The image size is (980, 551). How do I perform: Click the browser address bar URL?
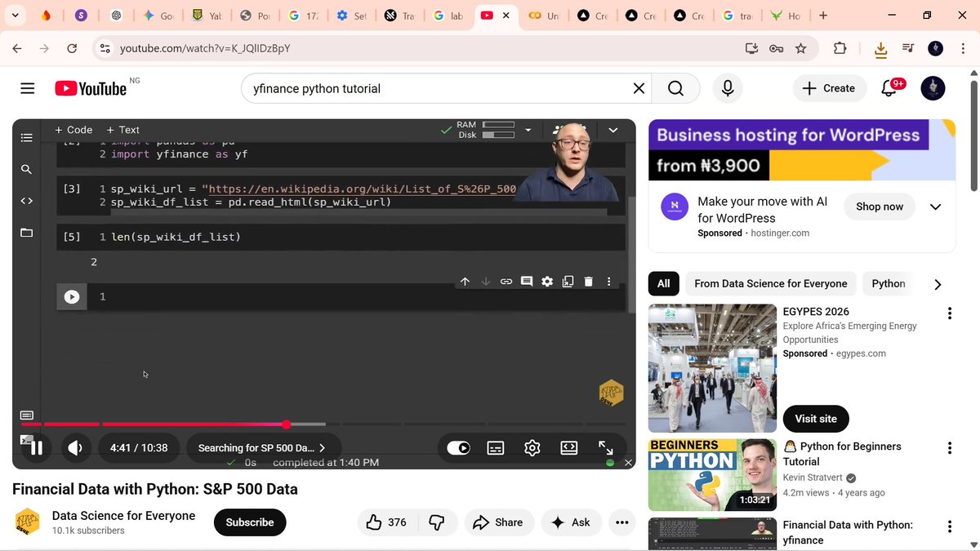pos(205,49)
